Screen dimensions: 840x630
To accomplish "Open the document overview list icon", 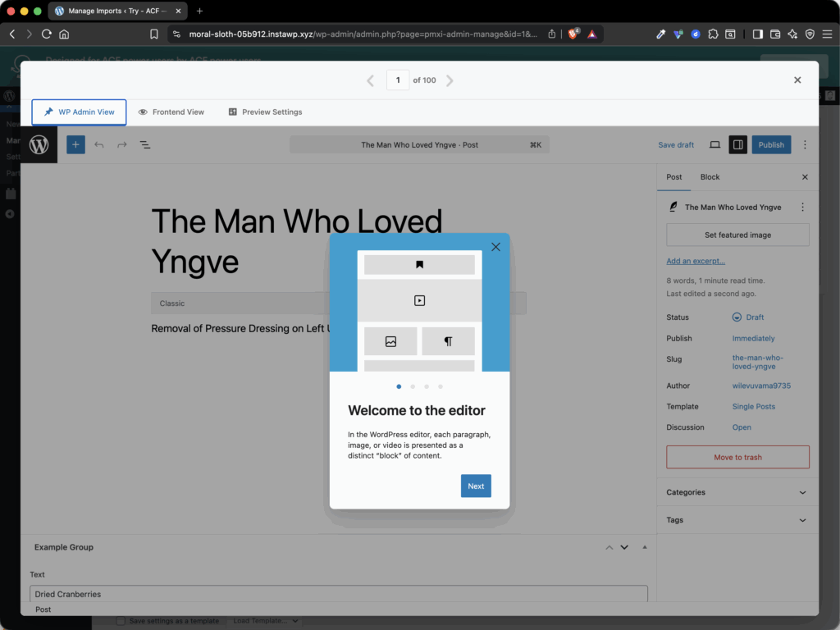I will (x=145, y=144).
